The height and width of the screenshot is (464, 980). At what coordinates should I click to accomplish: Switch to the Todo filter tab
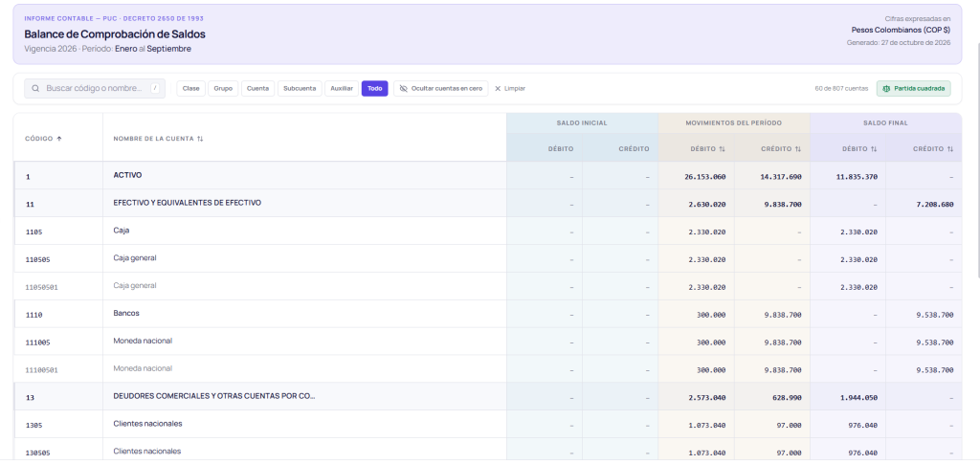tap(374, 89)
